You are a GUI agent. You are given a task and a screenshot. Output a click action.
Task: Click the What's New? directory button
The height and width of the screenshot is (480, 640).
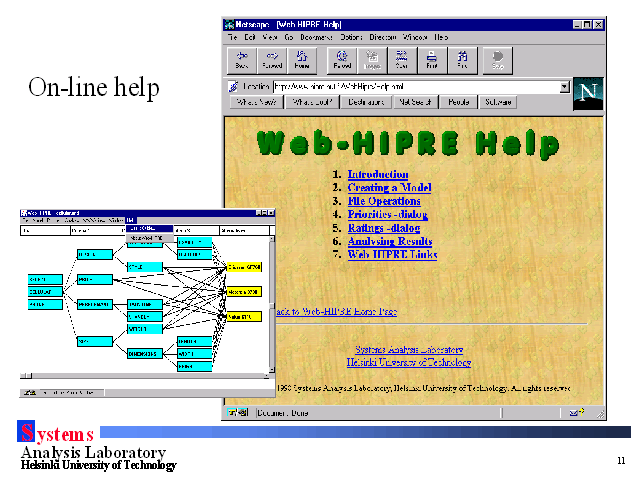[254, 102]
